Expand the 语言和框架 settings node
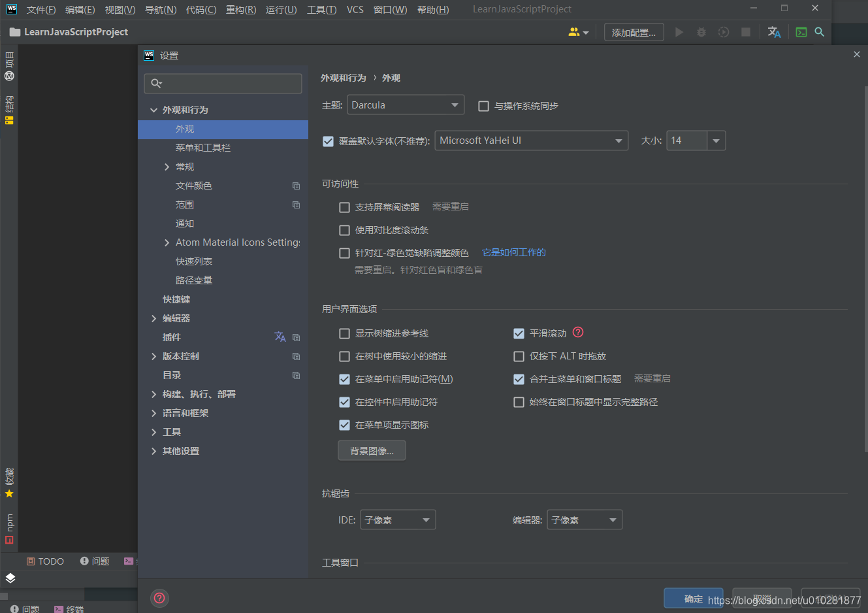The width and height of the screenshot is (868, 613). [154, 413]
